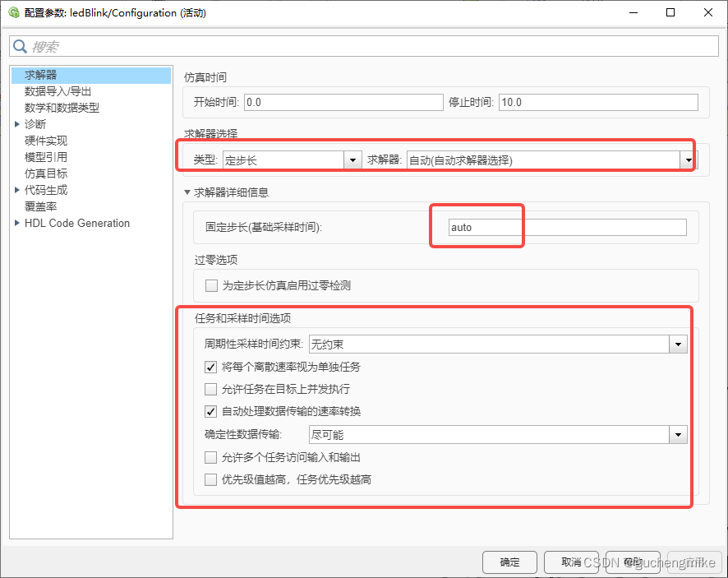Expand HDL Code Generation in the sidebar
Viewport: 728px width, 578px height.
[15, 222]
